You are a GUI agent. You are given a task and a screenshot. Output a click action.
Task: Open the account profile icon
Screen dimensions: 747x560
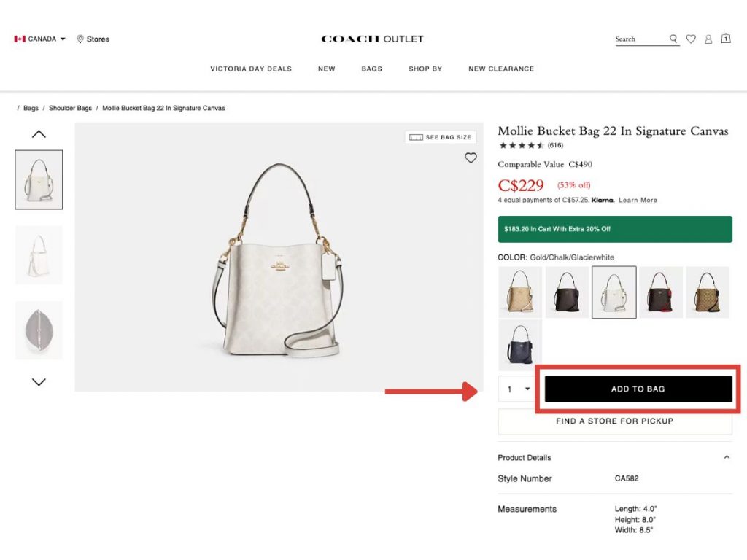[x=708, y=39]
